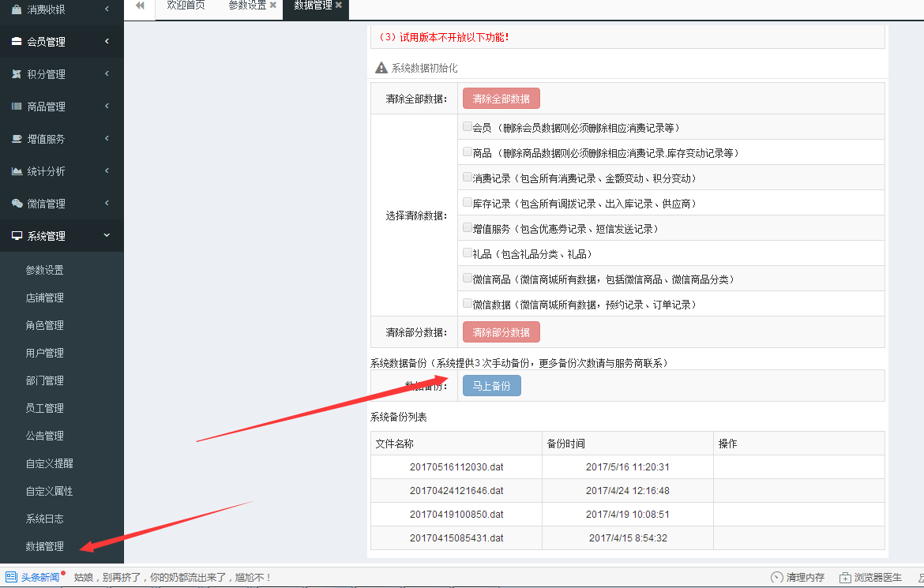Click the 微信管理 WeChat icon
Viewport: 924px width, 588px height.
point(17,204)
